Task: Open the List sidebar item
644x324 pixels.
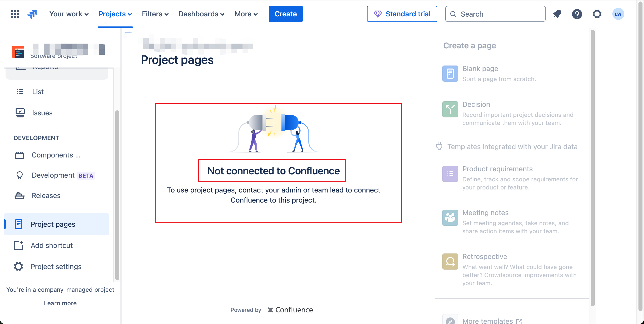Action: (x=57, y=92)
